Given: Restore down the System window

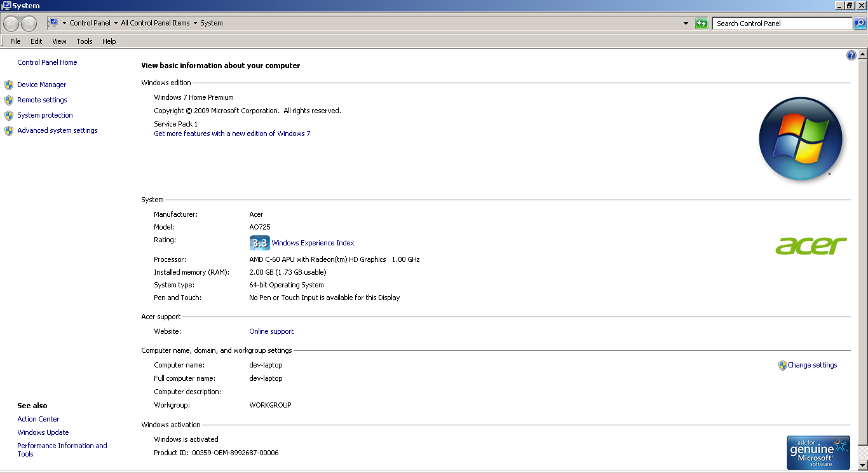Looking at the screenshot, I should [850, 5].
